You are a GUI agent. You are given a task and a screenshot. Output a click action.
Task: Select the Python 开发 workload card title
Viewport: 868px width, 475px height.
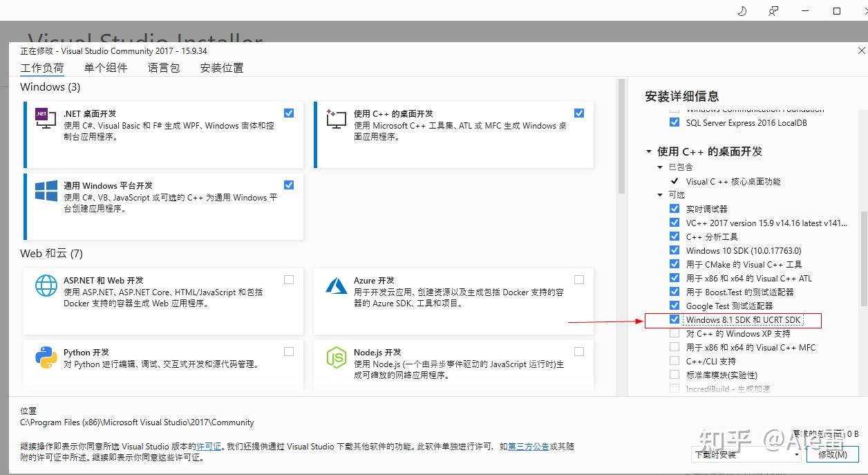pyautogui.click(x=86, y=352)
